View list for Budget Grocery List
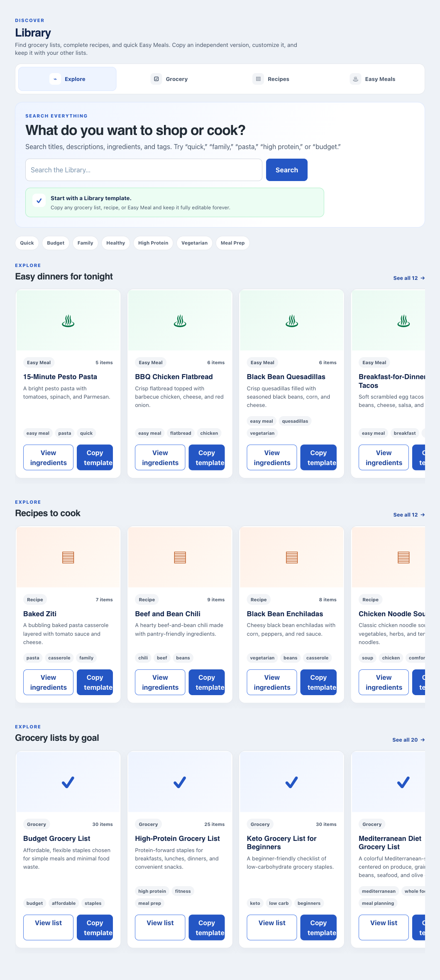440x980 pixels. 48,927
